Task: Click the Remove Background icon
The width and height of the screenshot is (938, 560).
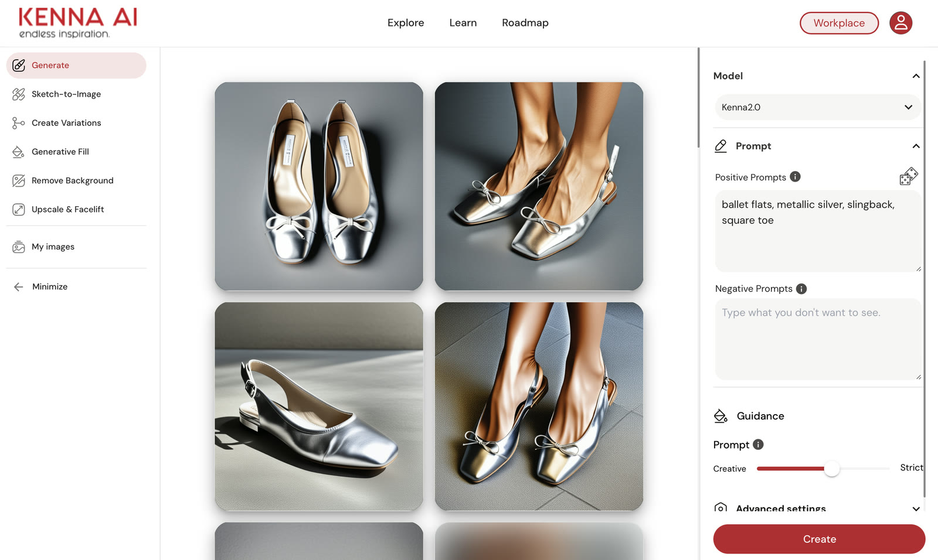Action: pos(19,180)
